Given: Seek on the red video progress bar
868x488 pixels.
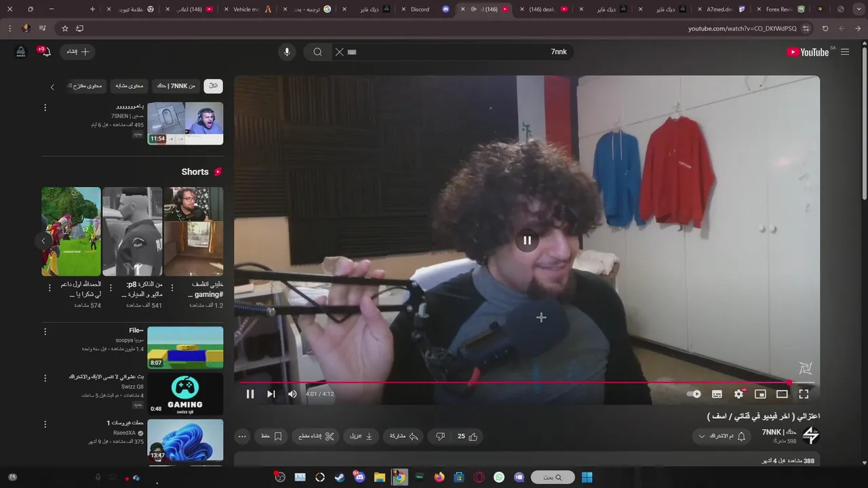Looking at the screenshot, I should point(527,382).
